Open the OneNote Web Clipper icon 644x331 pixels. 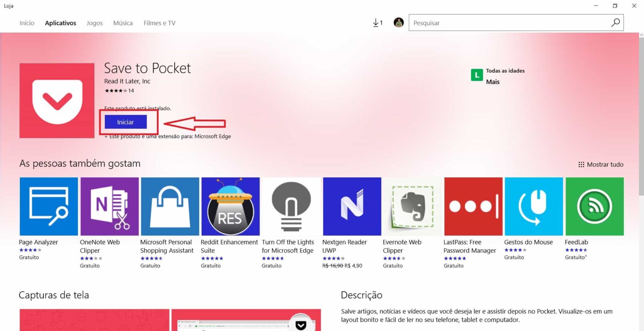[x=109, y=206]
